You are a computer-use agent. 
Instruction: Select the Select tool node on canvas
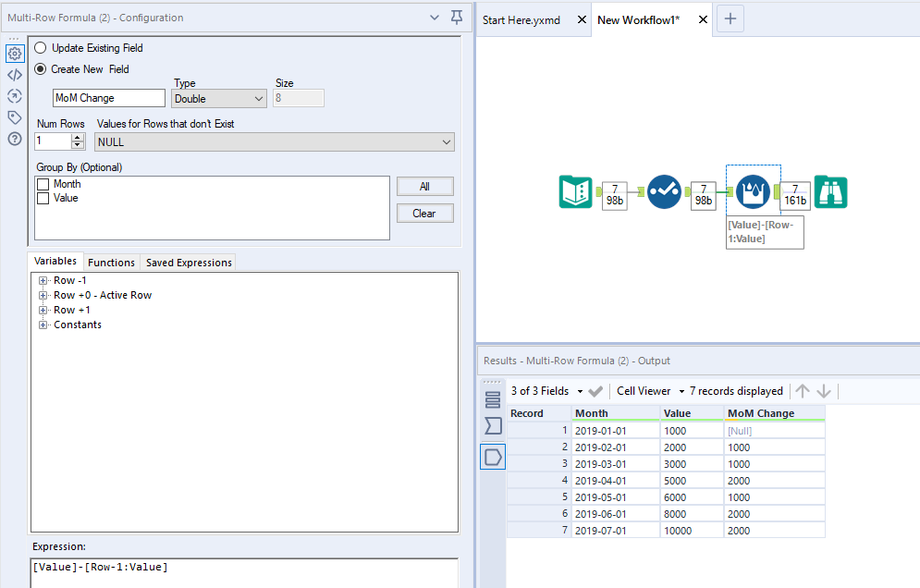point(664,191)
